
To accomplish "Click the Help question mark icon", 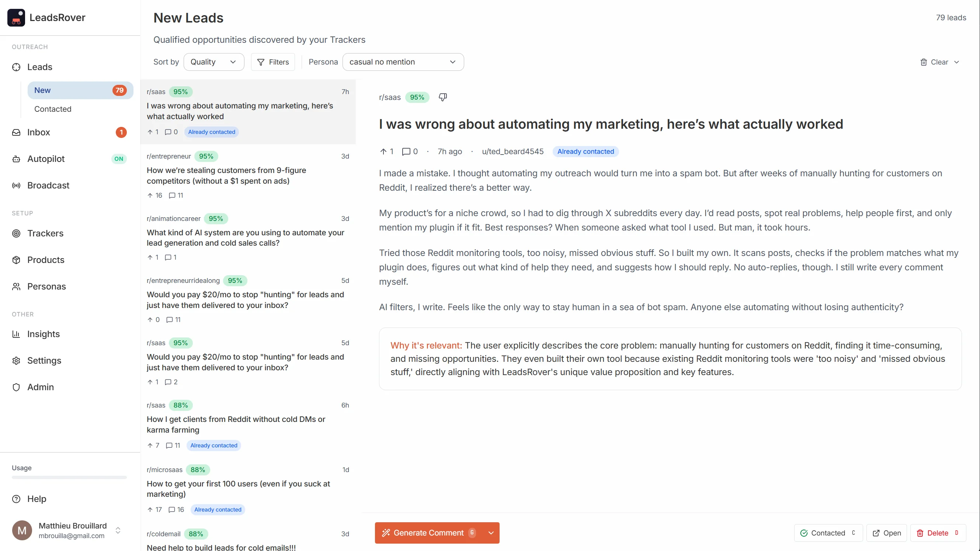I will 16,499.
